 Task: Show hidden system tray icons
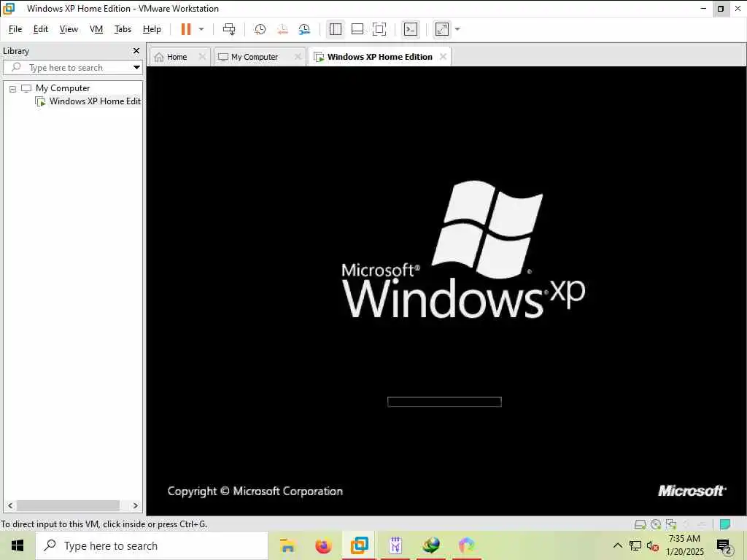tap(617, 545)
